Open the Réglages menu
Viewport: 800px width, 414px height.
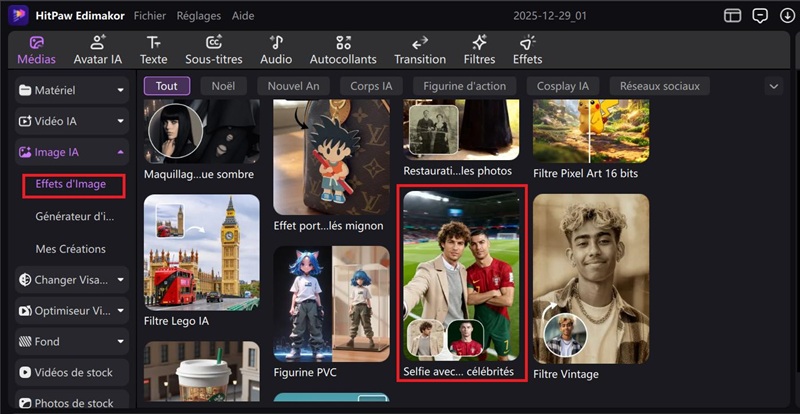[198, 16]
